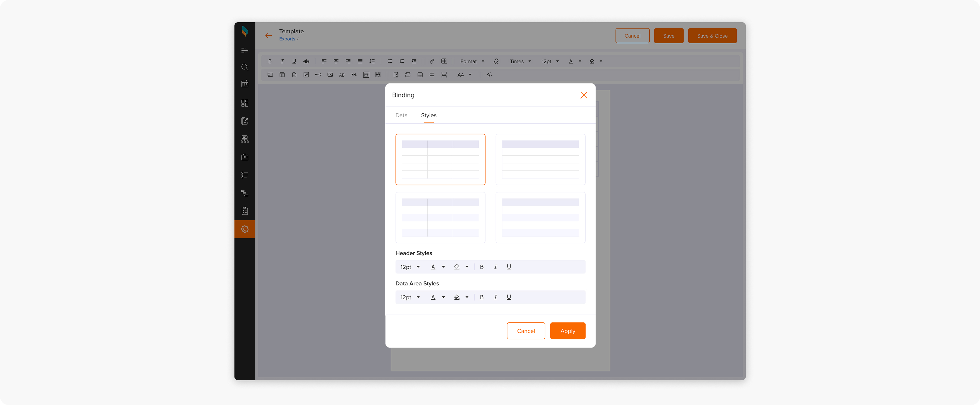Select the striped table style without column lines
Image resolution: width=980 pixels, height=405 pixels.
point(540,217)
